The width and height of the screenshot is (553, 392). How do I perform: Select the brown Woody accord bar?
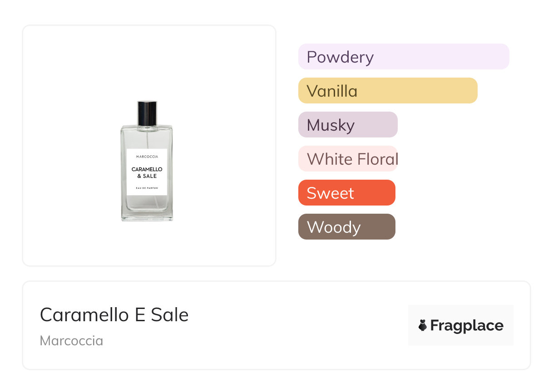pos(346,227)
